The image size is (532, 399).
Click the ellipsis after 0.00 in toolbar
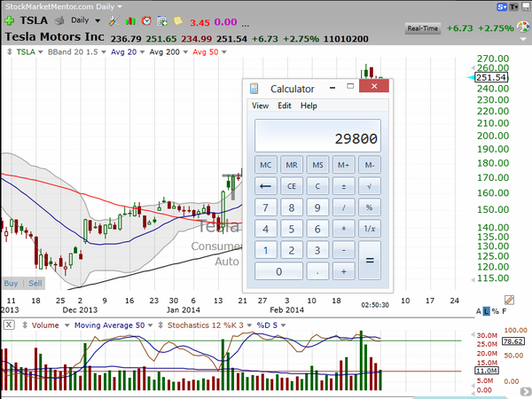point(246,24)
